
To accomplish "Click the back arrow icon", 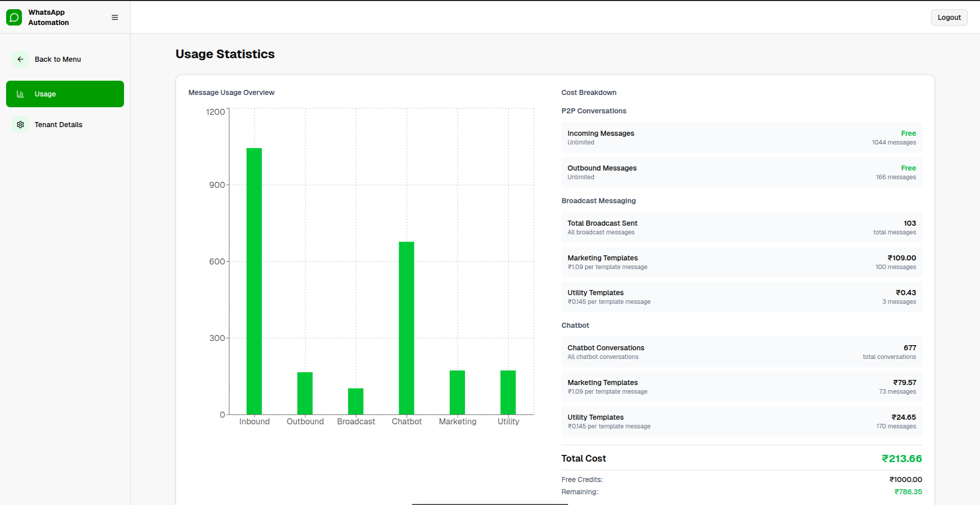I will tap(20, 59).
